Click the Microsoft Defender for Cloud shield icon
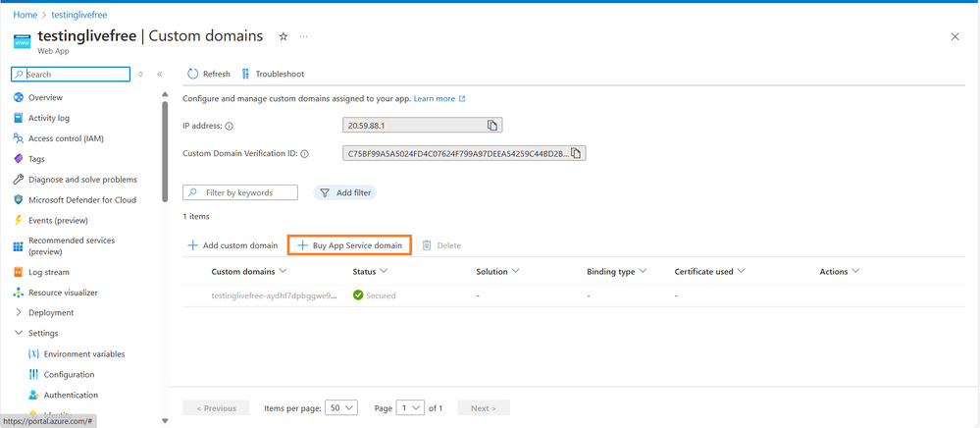Viewport: 980px width, 428px height. [18, 200]
